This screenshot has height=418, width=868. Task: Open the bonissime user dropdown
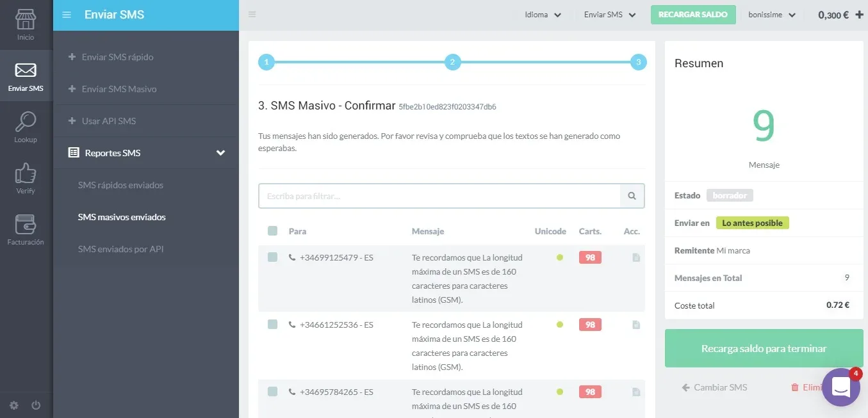771,15
